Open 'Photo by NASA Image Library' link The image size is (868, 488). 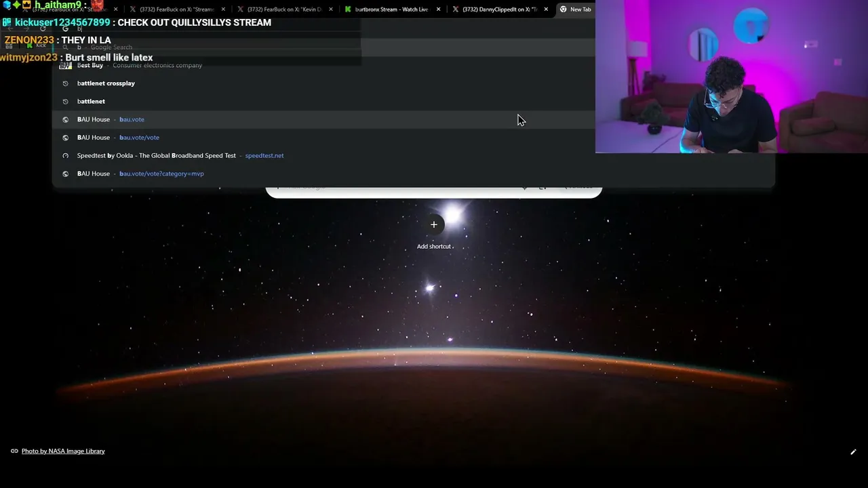click(x=63, y=451)
